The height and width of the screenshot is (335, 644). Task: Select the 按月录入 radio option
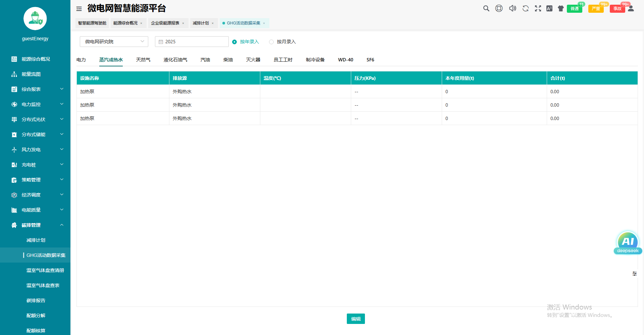pos(271,42)
